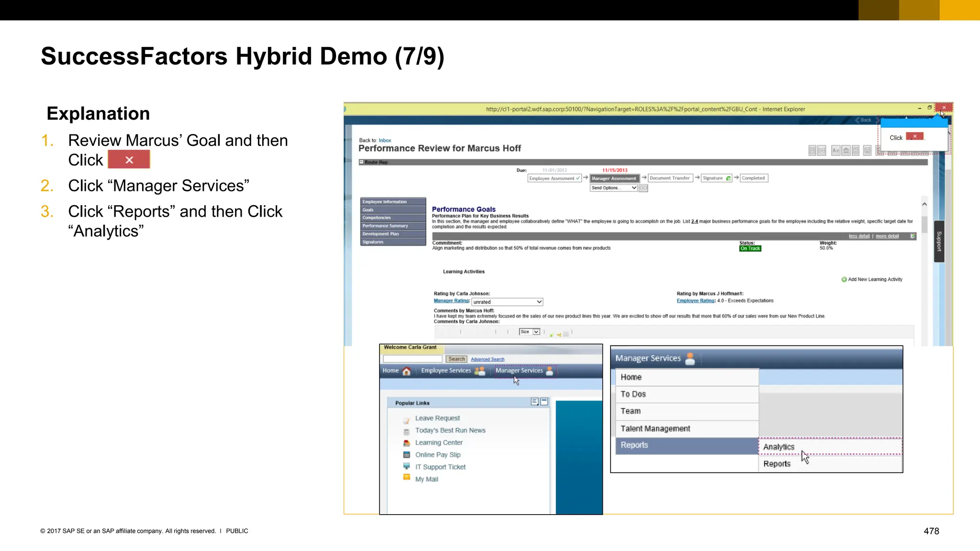
Task: Click the person icon in Manager Services header
Action: click(690, 359)
